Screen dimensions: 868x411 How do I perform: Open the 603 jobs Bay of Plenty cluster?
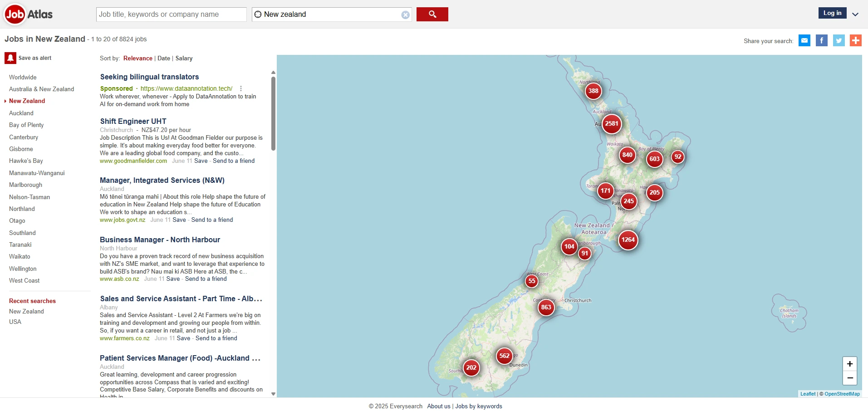654,159
